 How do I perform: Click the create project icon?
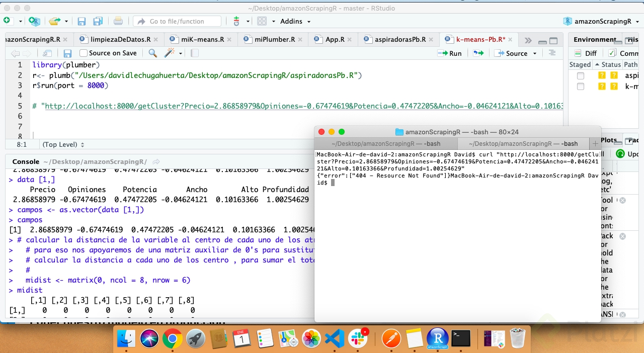pos(34,21)
